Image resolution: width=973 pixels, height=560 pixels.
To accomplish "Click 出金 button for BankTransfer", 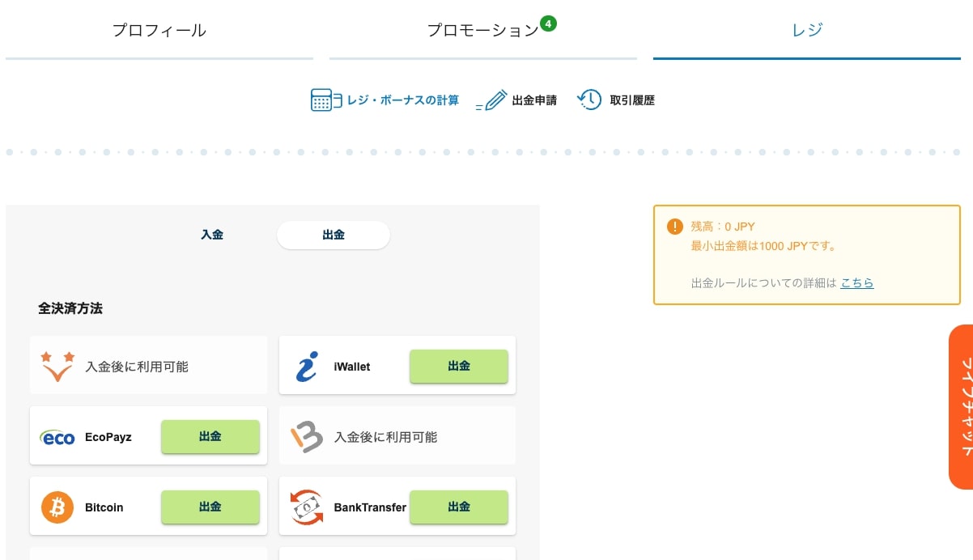I will tap(459, 507).
